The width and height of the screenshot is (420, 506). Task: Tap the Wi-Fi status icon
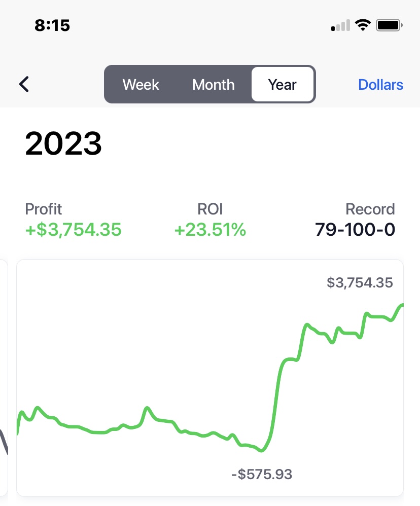(363, 25)
